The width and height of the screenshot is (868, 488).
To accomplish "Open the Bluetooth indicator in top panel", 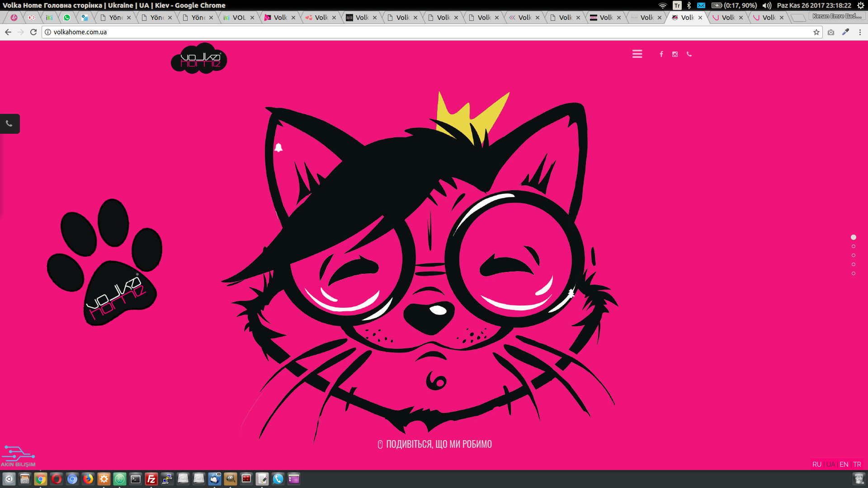I will 689,5.
